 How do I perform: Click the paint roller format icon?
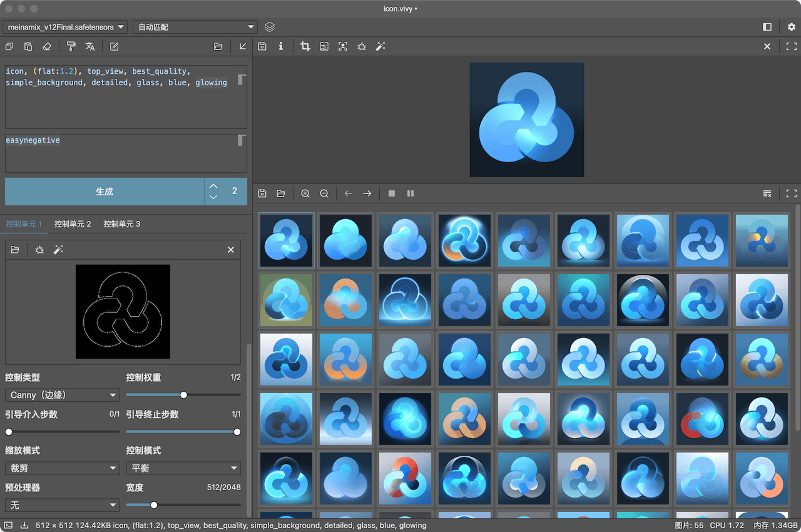coord(71,46)
